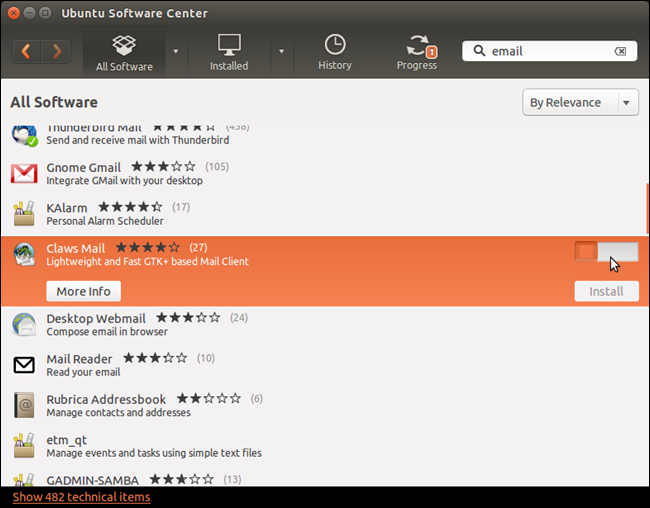650x508 pixels.
Task: Click the Claws Mail star rating
Action: pos(148,248)
